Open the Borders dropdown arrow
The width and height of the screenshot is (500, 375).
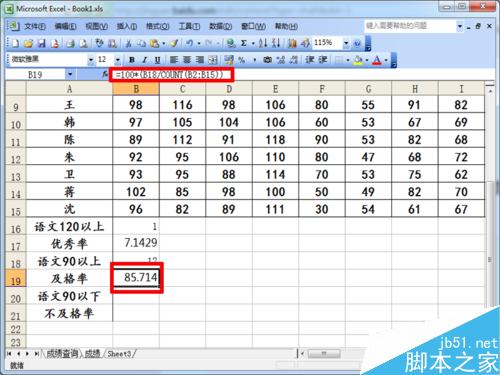click(x=348, y=60)
